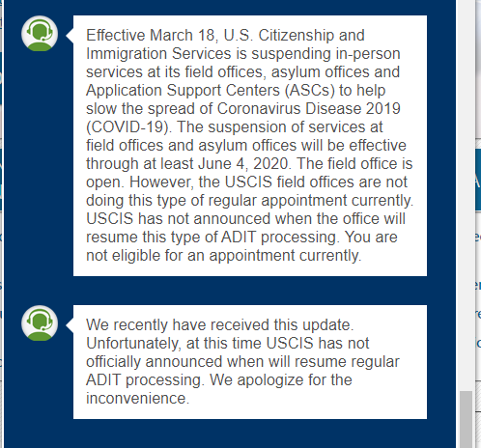Click the second chat bubble's pointer tail
This screenshot has width=481, height=448.
[70, 324]
